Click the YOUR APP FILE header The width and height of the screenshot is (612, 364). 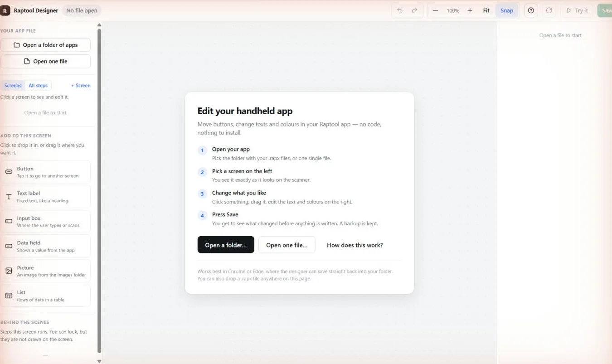click(x=18, y=31)
